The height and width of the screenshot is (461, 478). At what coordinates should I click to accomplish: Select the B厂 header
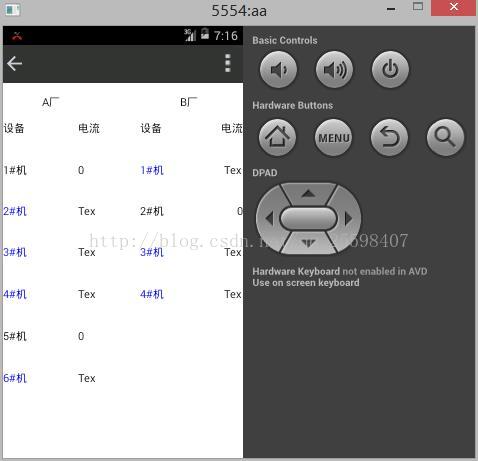point(189,102)
